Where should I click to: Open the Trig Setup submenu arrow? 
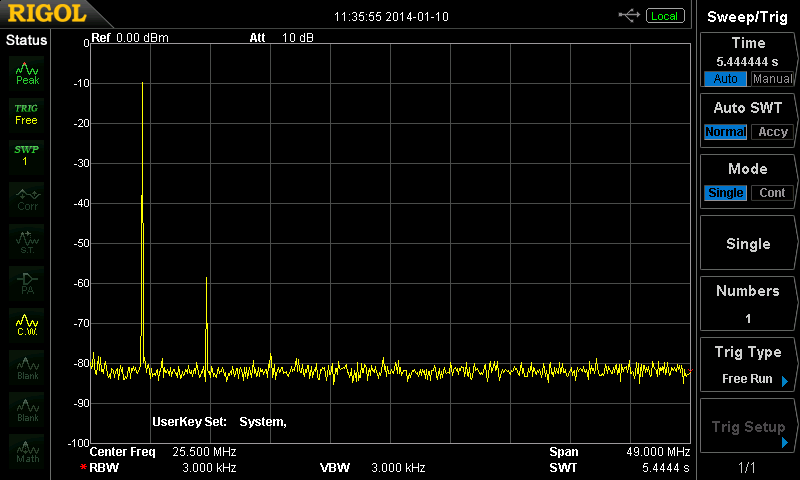(785, 443)
